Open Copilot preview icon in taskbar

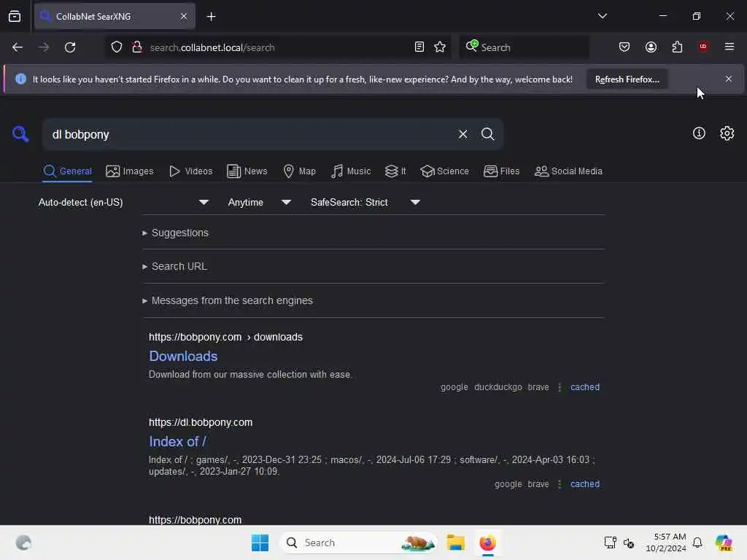[x=723, y=542]
